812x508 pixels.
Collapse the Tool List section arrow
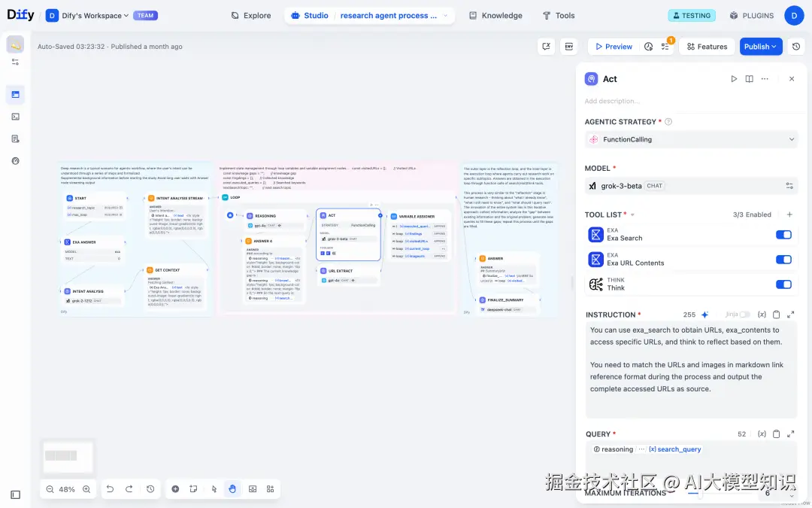pyautogui.click(x=632, y=214)
